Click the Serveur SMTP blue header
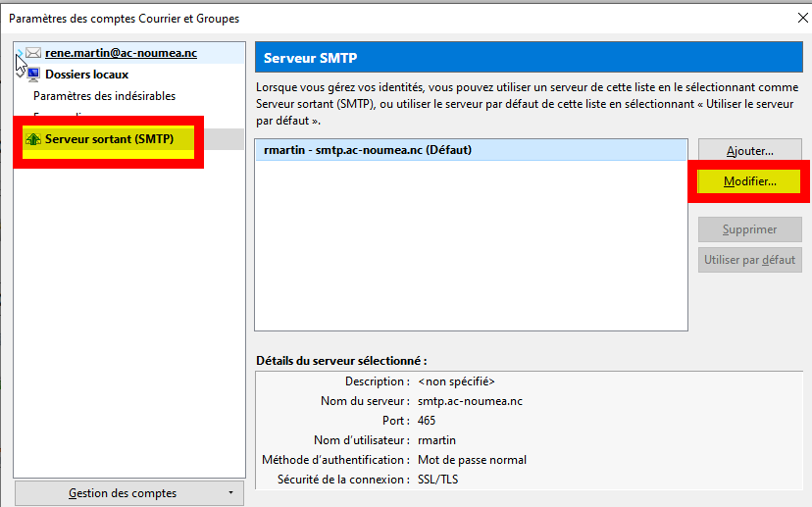This screenshot has height=507, width=812. 529,58
